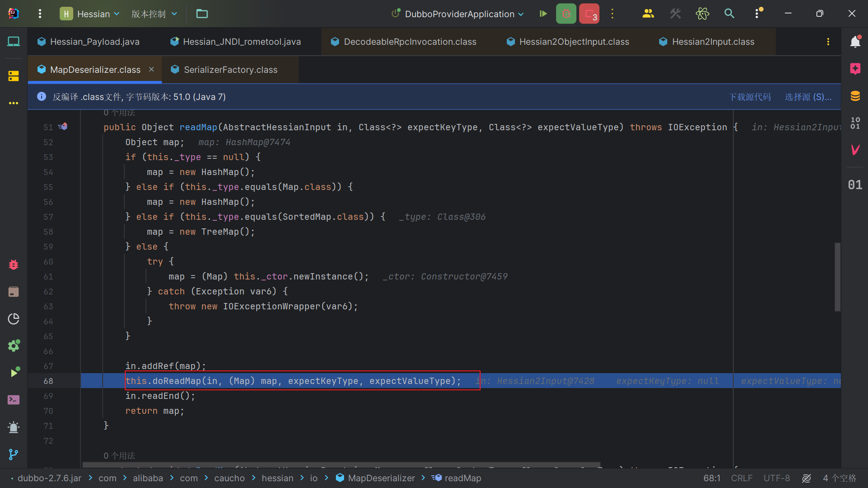The height and width of the screenshot is (488, 868).
Task: Click the UTF-8 encoding indicator
Action: pos(777,478)
